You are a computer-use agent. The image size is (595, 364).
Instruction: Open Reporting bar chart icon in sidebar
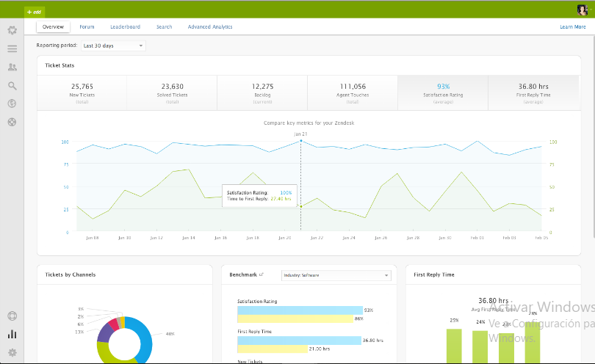click(x=12, y=335)
